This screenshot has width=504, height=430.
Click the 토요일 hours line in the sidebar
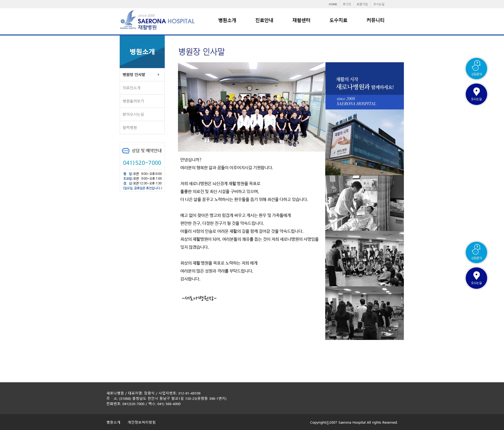[x=142, y=179]
